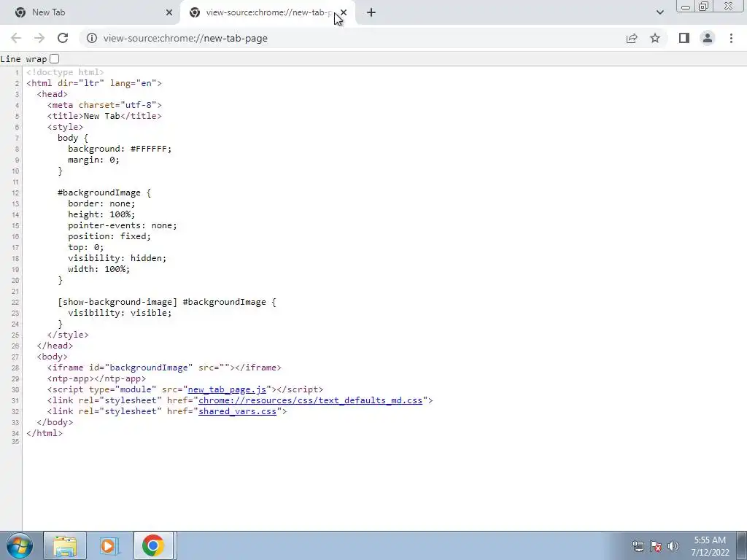Open the new_tab_page.js link
Viewport: 747px width, 560px height.
227,389
